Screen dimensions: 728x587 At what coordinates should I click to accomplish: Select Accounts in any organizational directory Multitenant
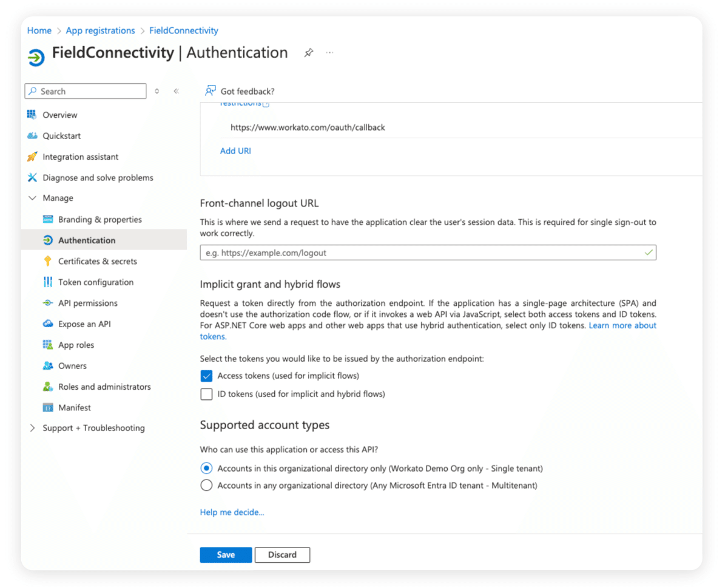click(x=206, y=486)
